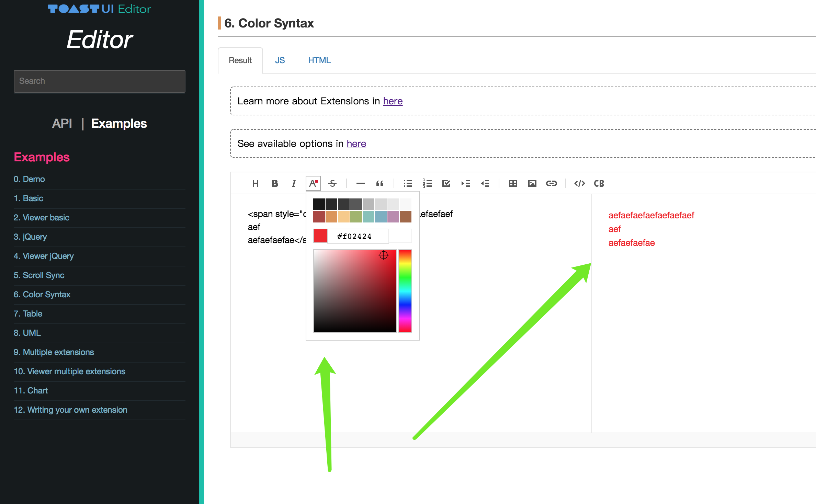This screenshot has width=816, height=504.
Task: Select the Heading toolbar icon
Action: pyautogui.click(x=256, y=183)
